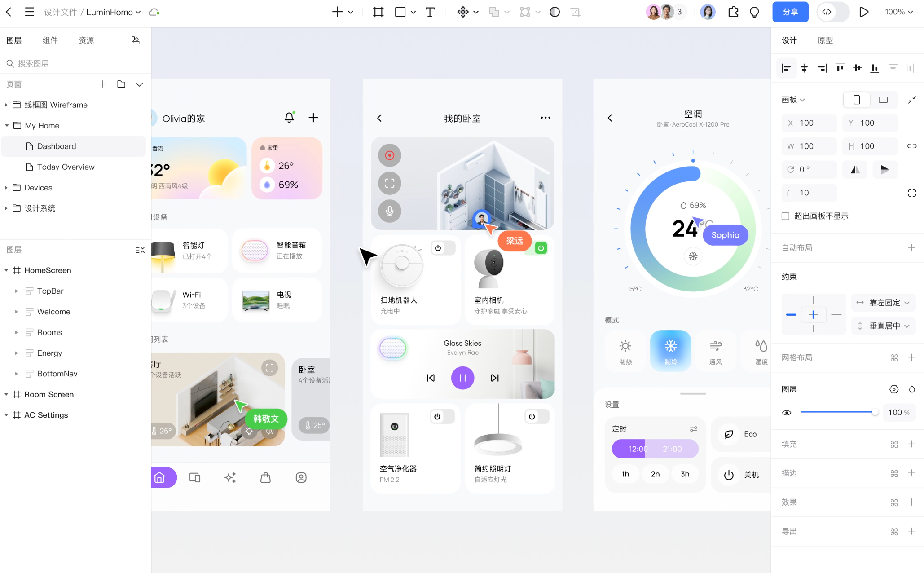Click the blue 分享 button
Viewport: 924px width, 573px height.
click(790, 12)
